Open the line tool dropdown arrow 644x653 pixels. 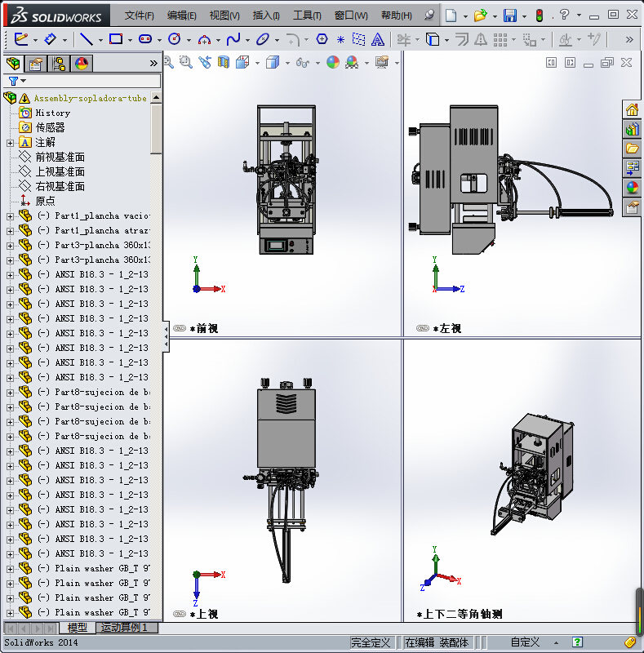point(100,39)
